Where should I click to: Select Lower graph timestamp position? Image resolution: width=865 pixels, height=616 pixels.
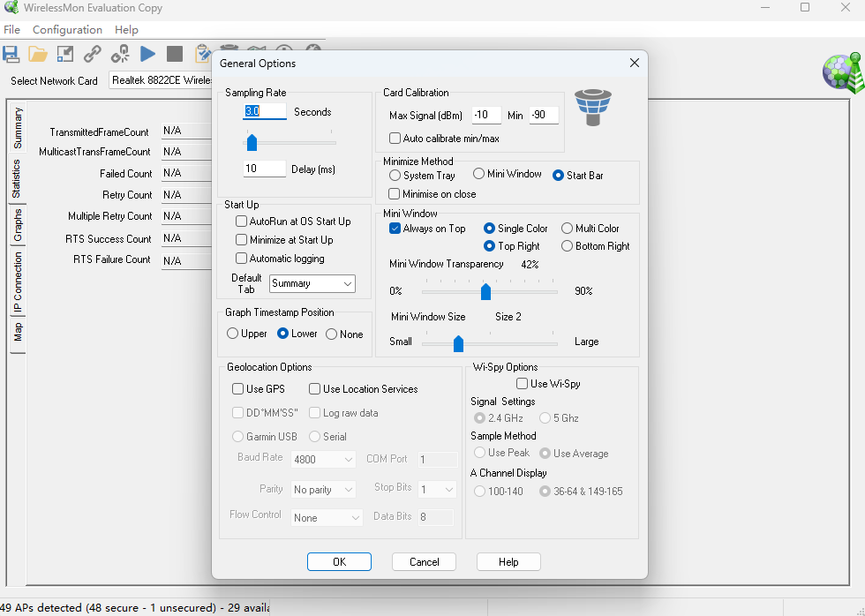(282, 334)
